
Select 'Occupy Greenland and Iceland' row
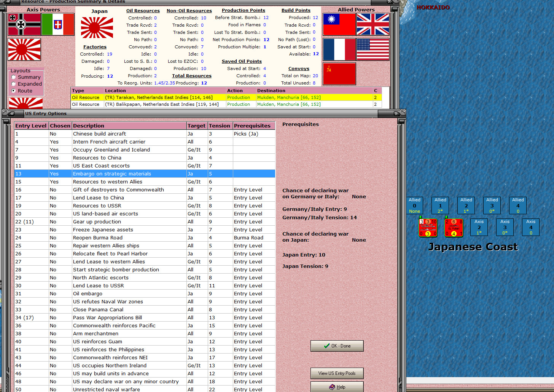click(x=145, y=150)
